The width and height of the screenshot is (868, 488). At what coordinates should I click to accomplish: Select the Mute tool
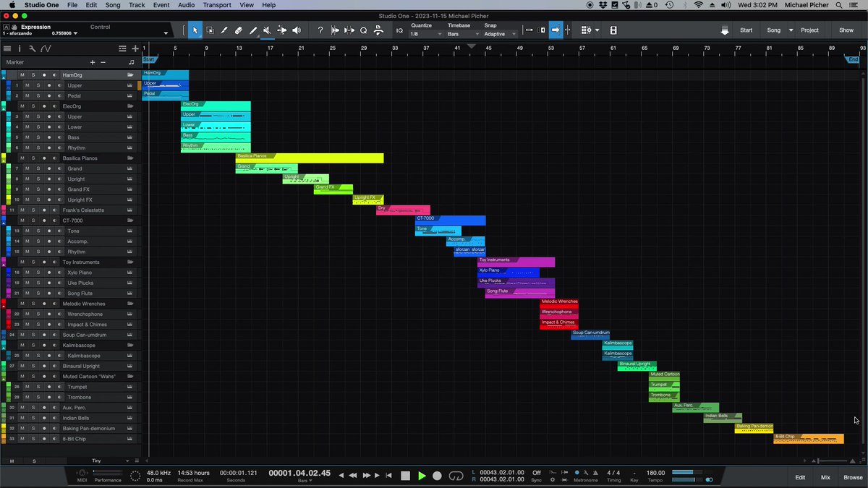[x=267, y=30]
